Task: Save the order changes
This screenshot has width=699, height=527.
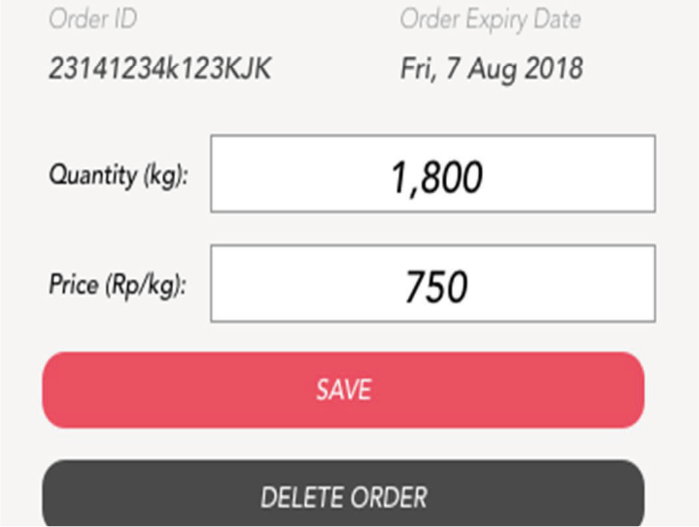Action: click(x=343, y=390)
